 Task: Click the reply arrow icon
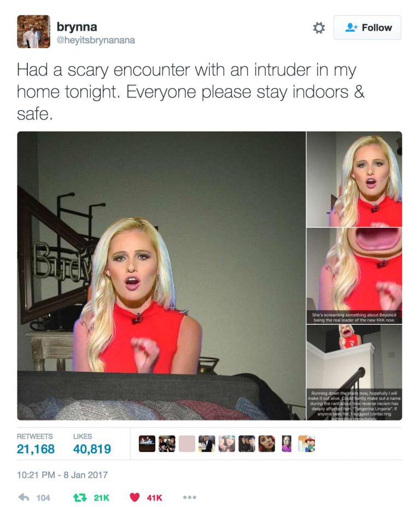24,497
